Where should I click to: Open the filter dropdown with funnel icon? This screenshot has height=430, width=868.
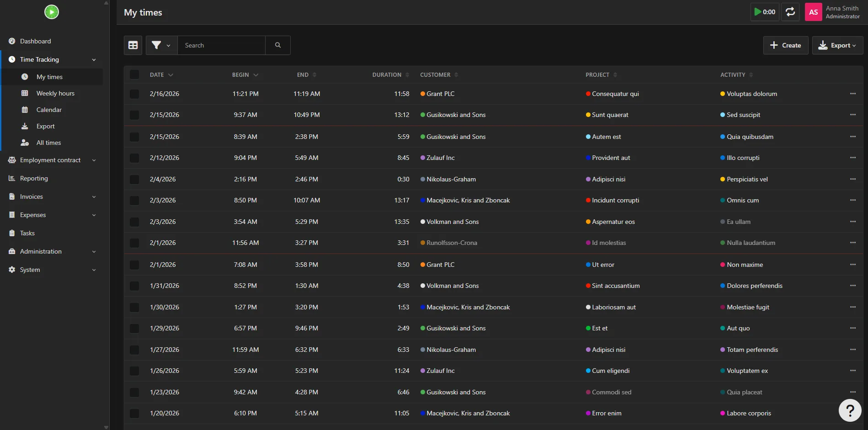click(x=161, y=45)
